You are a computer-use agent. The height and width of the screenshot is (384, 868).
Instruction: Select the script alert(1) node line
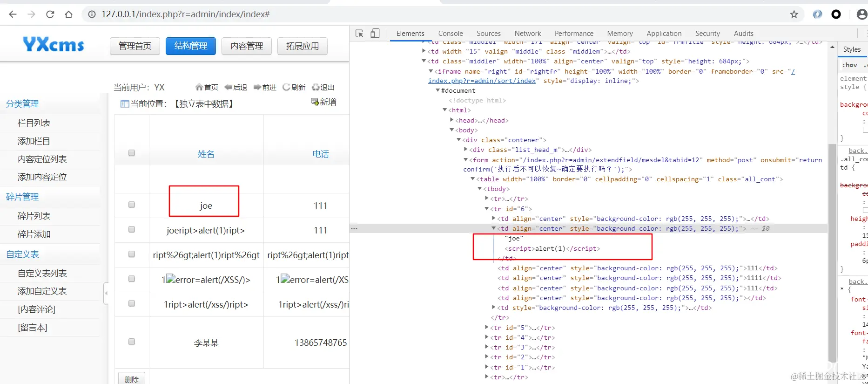(x=552, y=248)
